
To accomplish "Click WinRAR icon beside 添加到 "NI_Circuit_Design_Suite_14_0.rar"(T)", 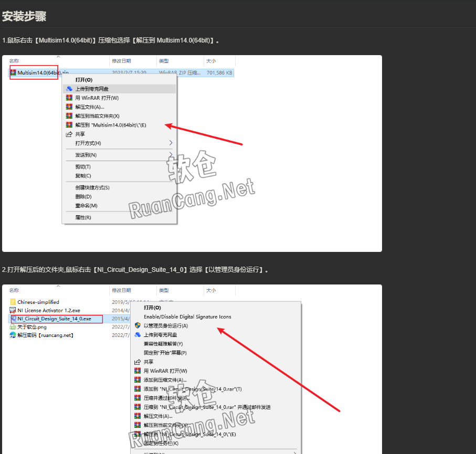I will coord(137,389).
